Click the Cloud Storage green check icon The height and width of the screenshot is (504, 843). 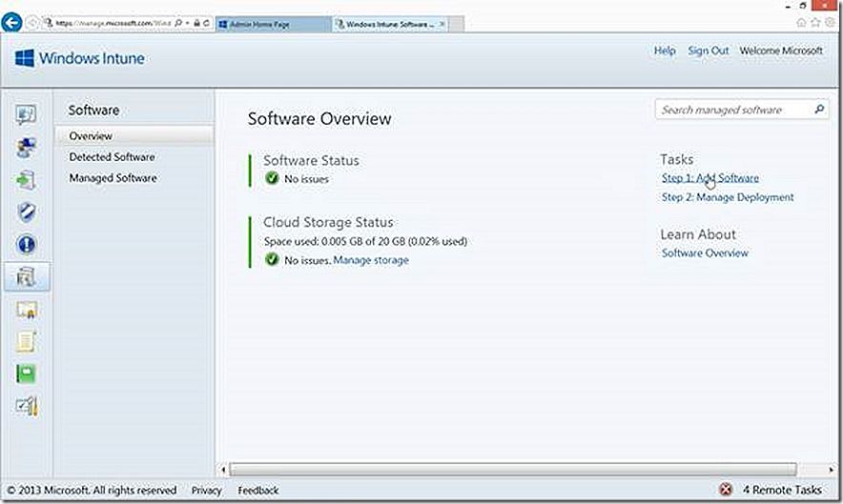click(272, 259)
